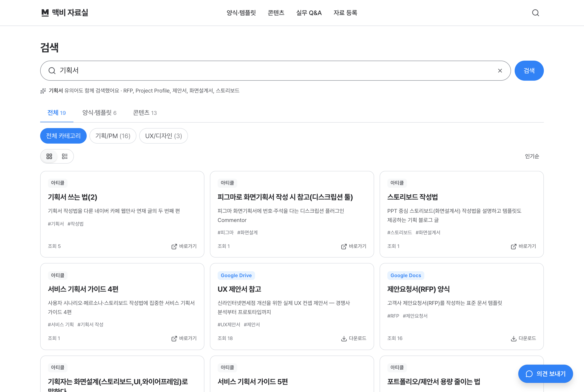Open the 기획서 쓰는 법(2) article title
This screenshot has width=584, height=392.
click(x=72, y=197)
